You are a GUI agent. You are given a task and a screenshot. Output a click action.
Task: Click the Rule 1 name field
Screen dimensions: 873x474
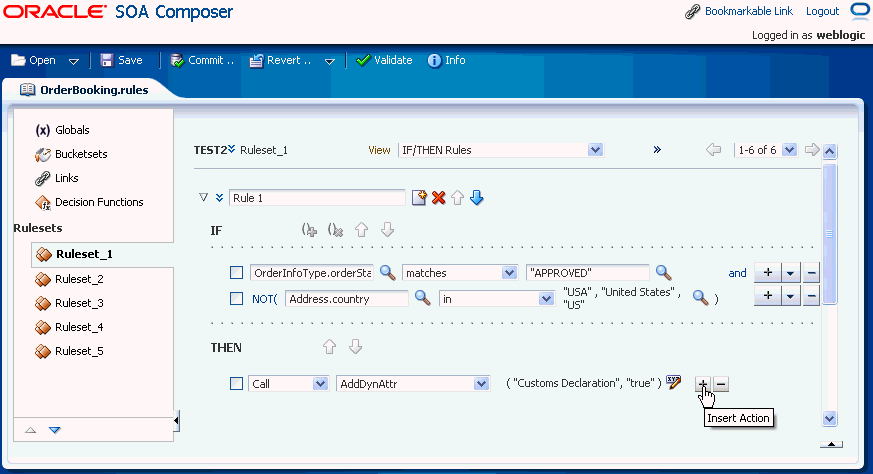tap(317, 198)
